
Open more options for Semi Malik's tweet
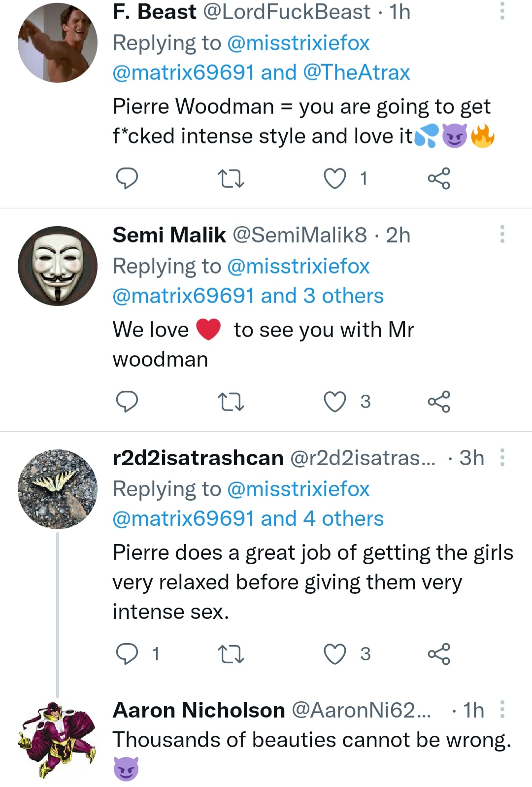pos(502,234)
